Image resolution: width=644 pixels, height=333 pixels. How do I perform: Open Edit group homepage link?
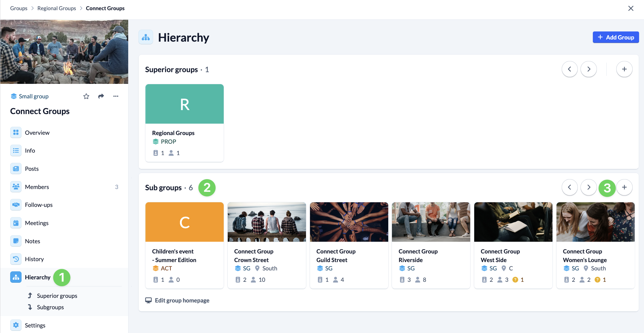click(x=182, y=300)
